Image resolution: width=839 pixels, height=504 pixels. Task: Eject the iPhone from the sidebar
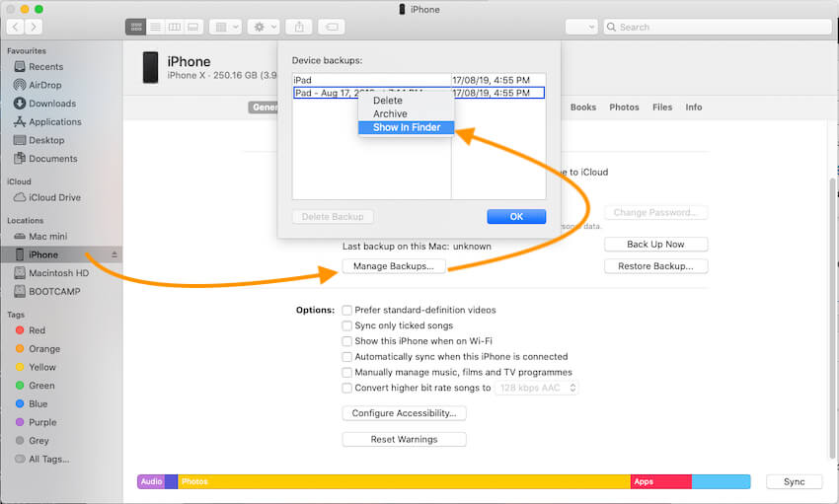(114, 254)
